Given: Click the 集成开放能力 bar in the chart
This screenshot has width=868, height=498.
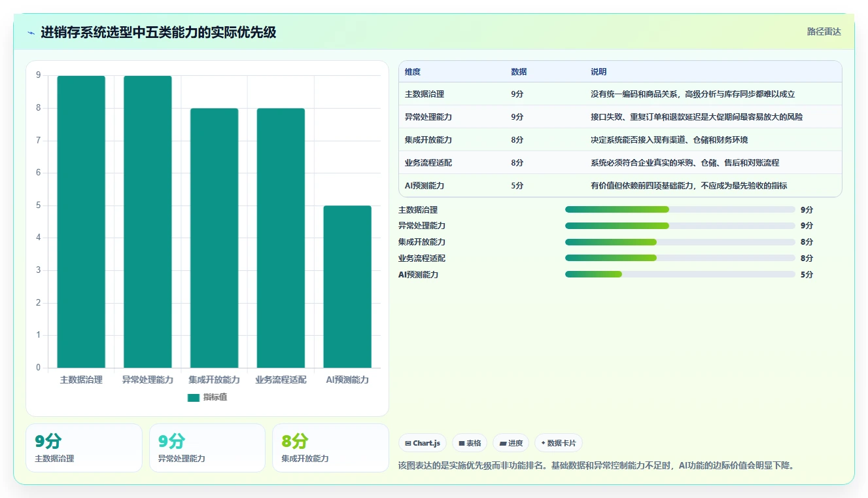Looking at the screenshot, I should pos(215,238).
